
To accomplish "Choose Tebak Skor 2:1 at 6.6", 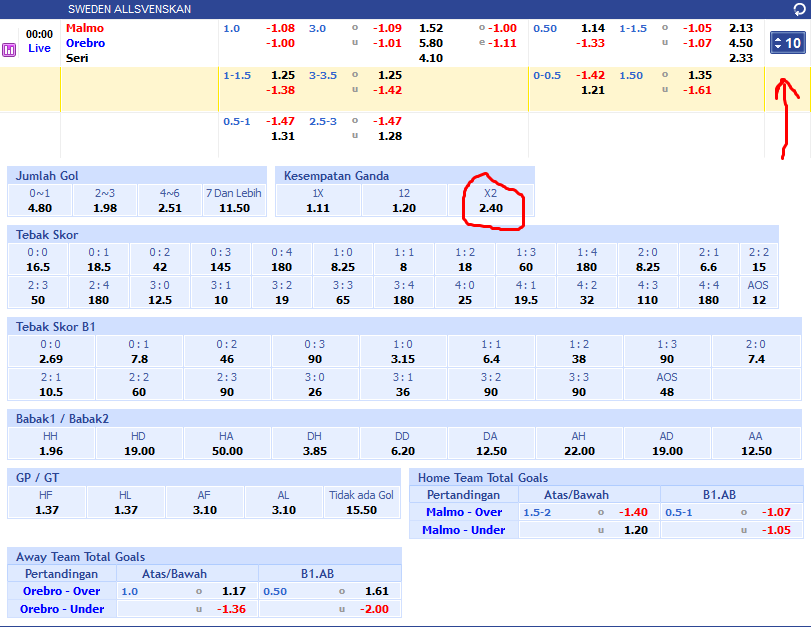I will coord(709,267).
